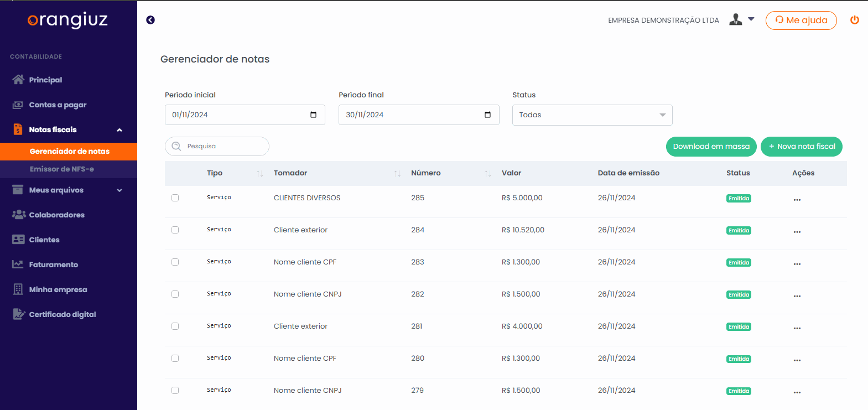This screenshot has width=868, height=410.
Task: Click the Contas a pagar money icon
Action: (18, 105)
